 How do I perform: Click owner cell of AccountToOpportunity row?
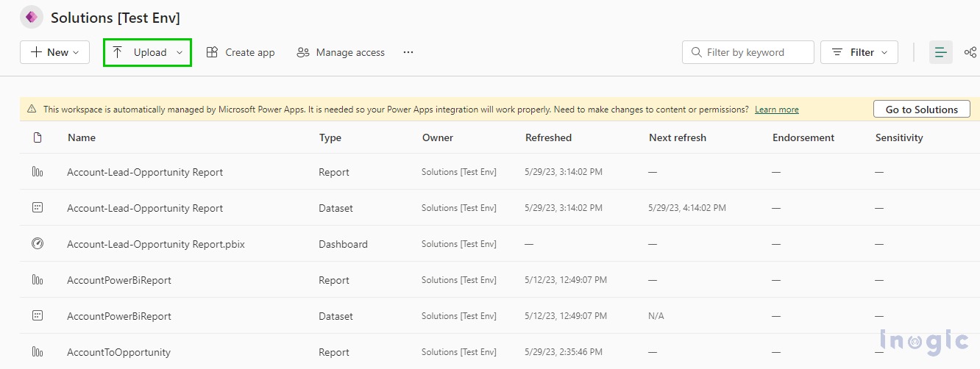pos(459,352)
